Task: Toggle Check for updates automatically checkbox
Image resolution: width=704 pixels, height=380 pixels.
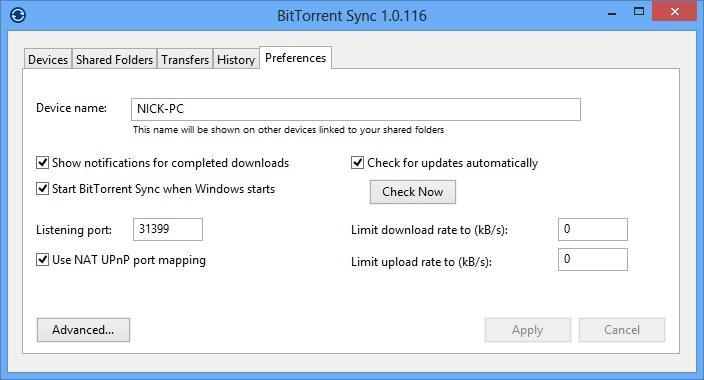Action: pos(357,163)
